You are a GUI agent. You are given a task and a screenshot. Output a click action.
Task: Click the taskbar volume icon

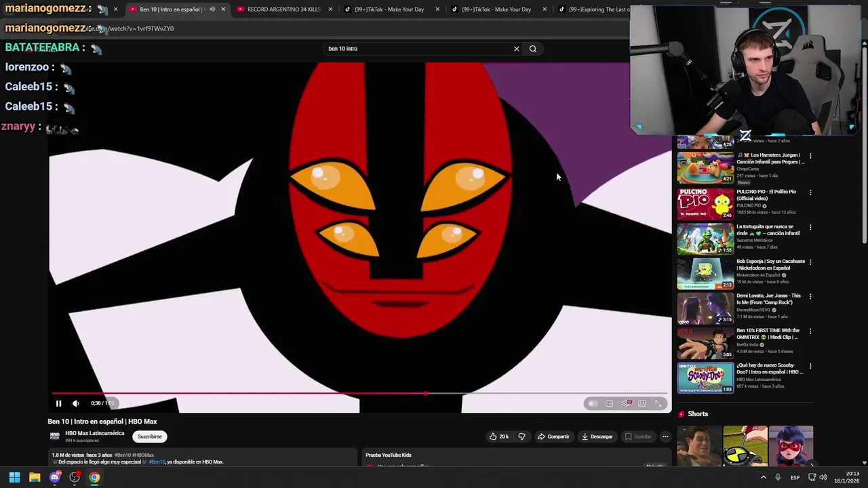tap(823, 477)
